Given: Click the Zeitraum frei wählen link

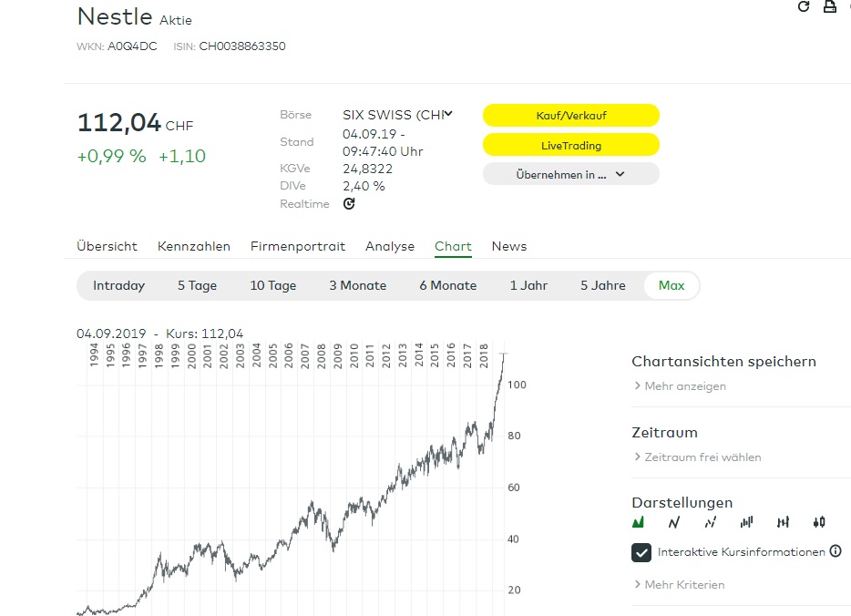Looking at the screenshot, I should pos(702,457).
